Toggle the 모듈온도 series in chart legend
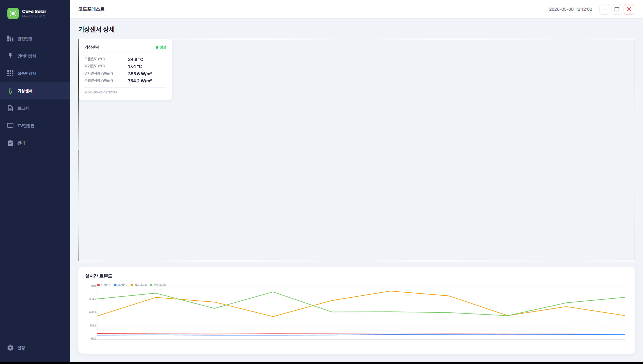Screen dimensions: 643x364 pos(104,285)
